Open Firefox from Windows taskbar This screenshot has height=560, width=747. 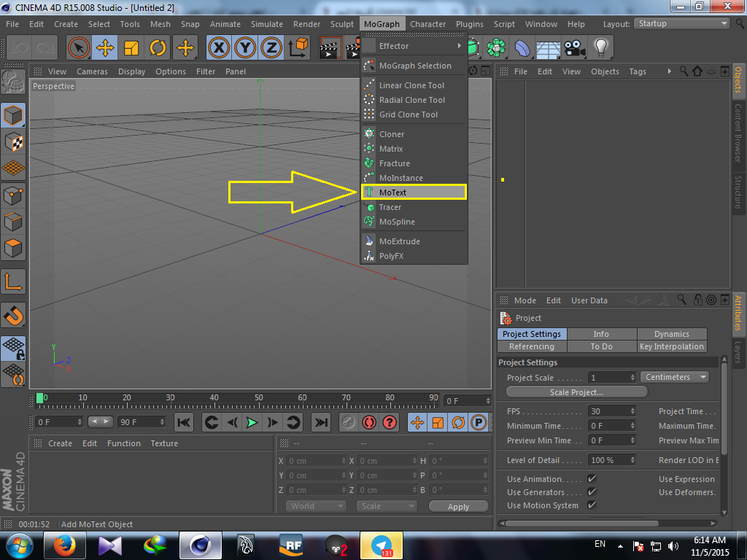[65, 545]
